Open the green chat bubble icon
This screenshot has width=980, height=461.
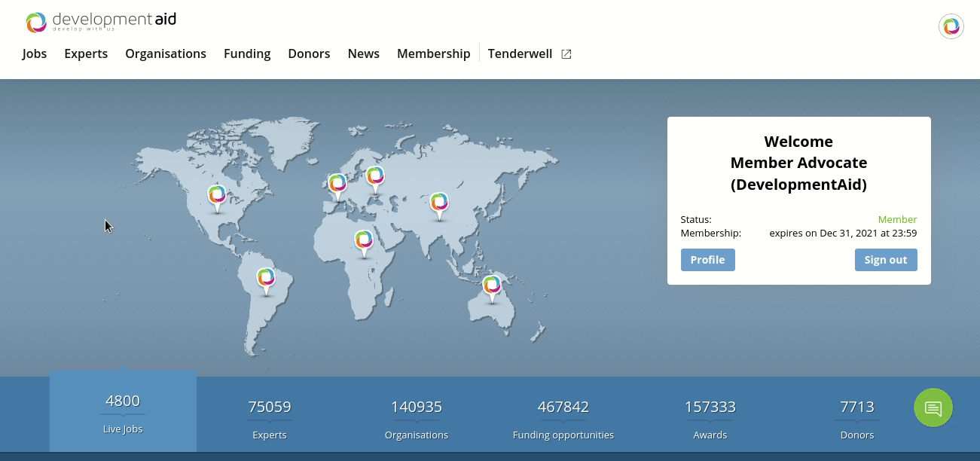(933, 408)
